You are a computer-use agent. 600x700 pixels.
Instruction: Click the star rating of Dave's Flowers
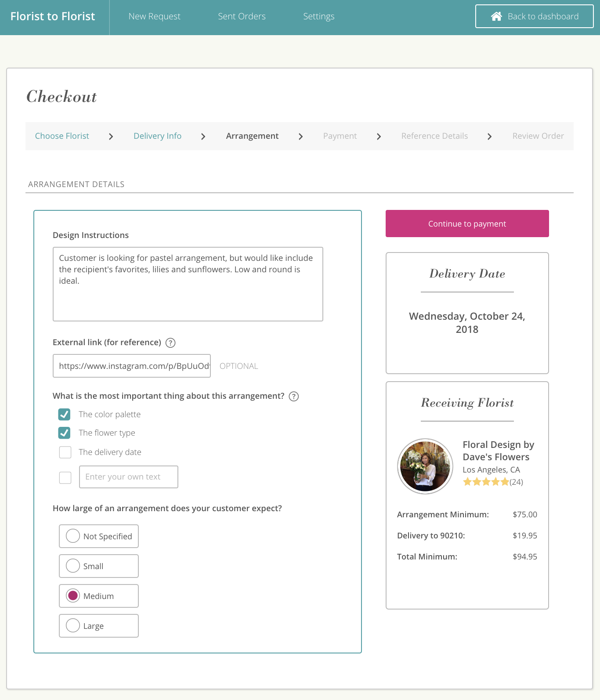(x=486, y=482)
